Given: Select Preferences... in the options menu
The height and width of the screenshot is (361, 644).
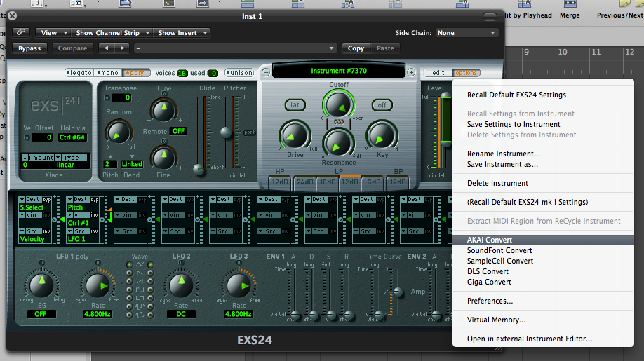Looking at the screenshot, I should click(490, 301).
